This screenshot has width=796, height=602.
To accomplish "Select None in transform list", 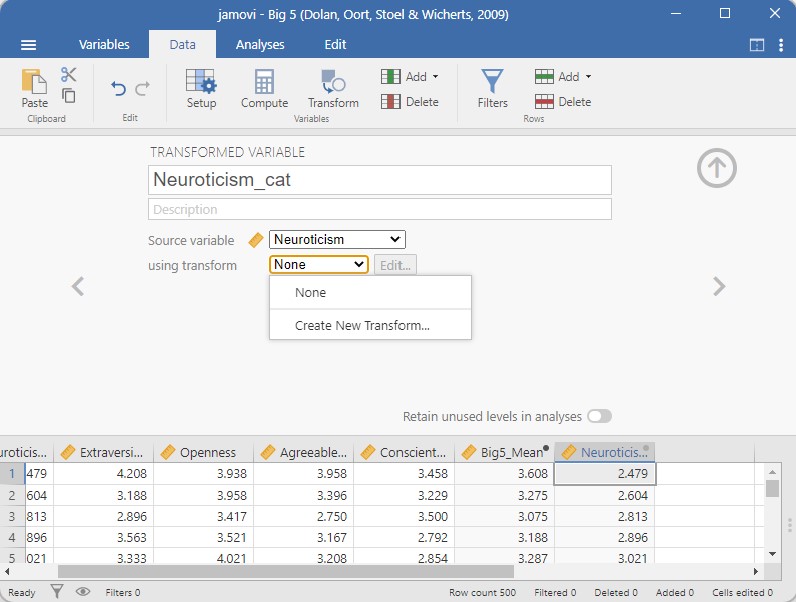I will click(x=371, y=293).
